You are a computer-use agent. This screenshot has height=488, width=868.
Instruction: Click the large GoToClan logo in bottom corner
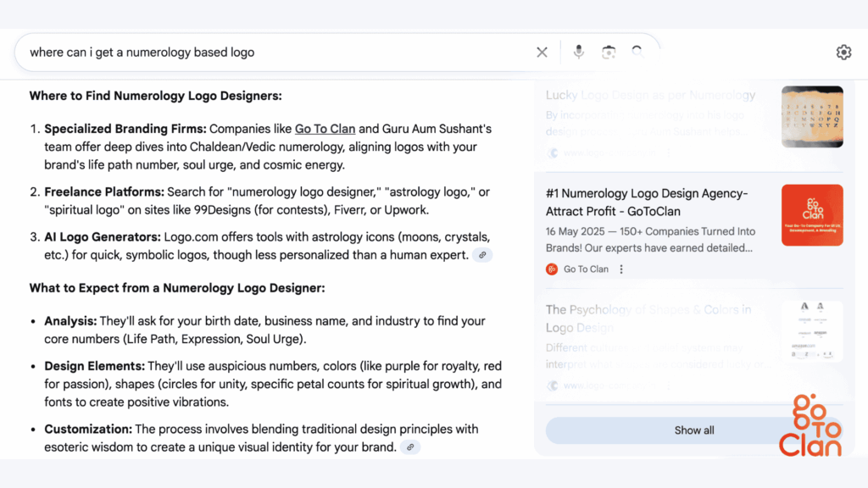point(810,426)
